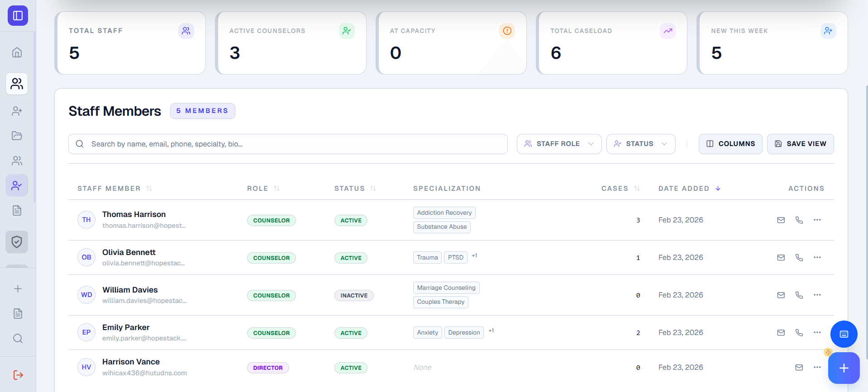Sort by Date Added column
Viewport: 868px width, 392px height.
[689, 189]
